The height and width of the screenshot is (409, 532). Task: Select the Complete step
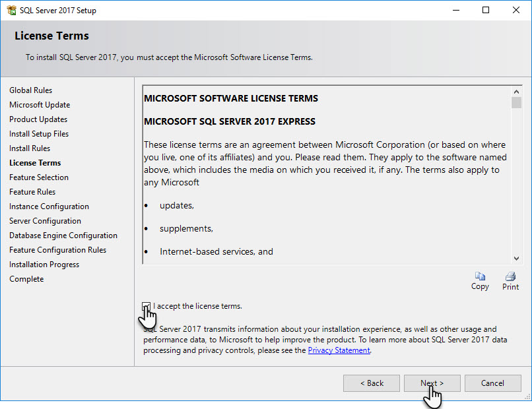tap(26, 279)
